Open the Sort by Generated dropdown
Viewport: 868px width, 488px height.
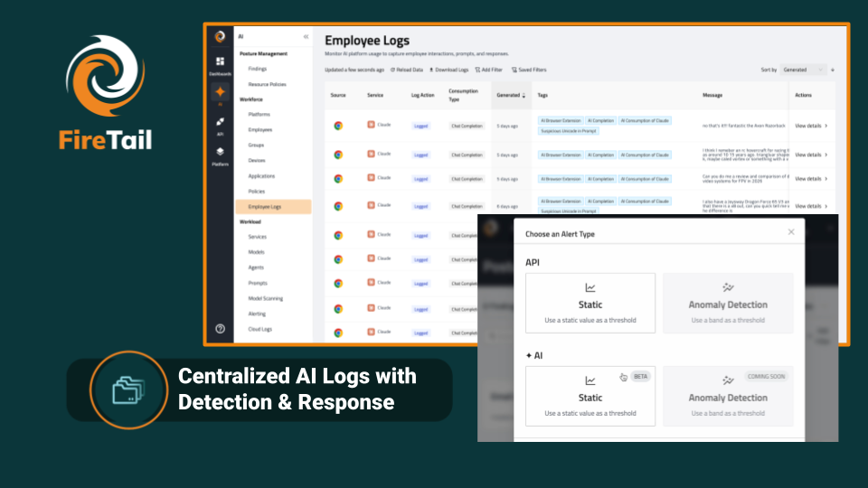[x=803, y=70]
